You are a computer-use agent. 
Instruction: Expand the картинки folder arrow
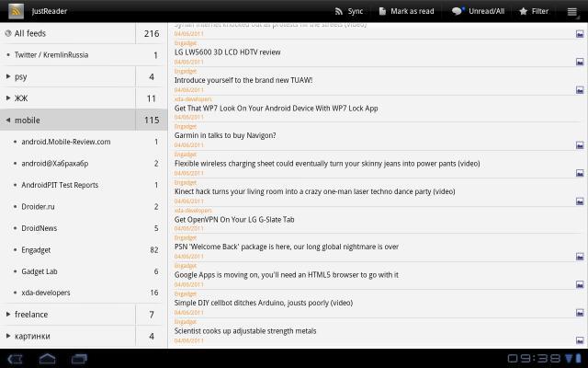[8, 336]
